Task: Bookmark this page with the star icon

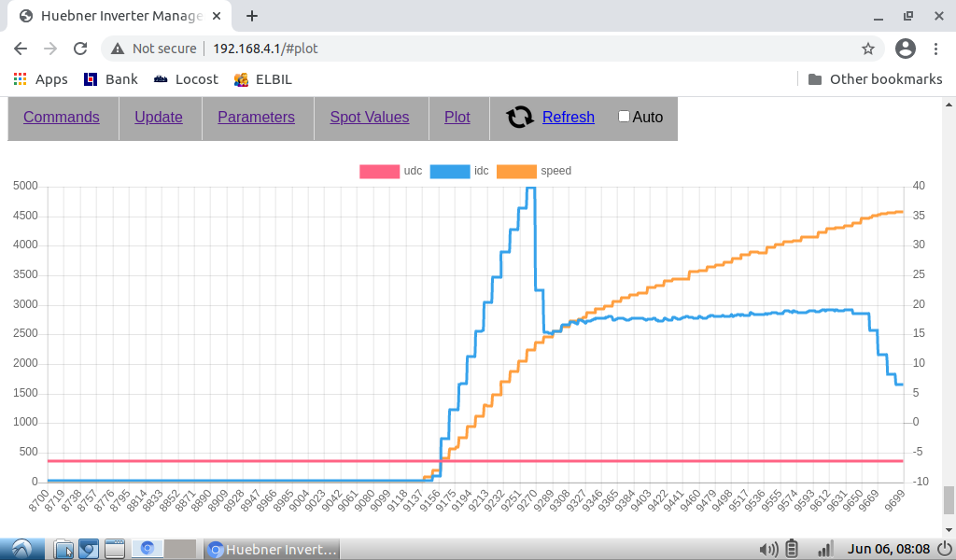Action: pos(867,49)
